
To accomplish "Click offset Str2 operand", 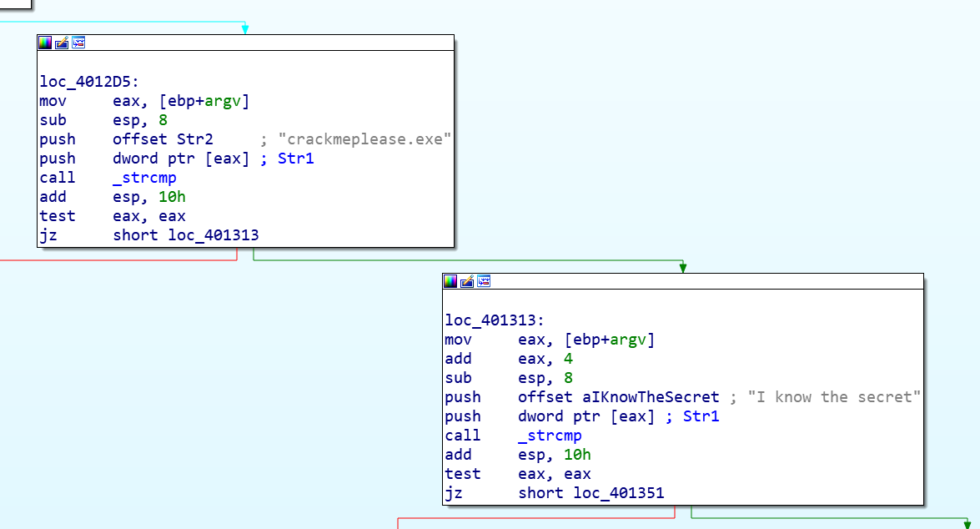I will coord(163,139).
